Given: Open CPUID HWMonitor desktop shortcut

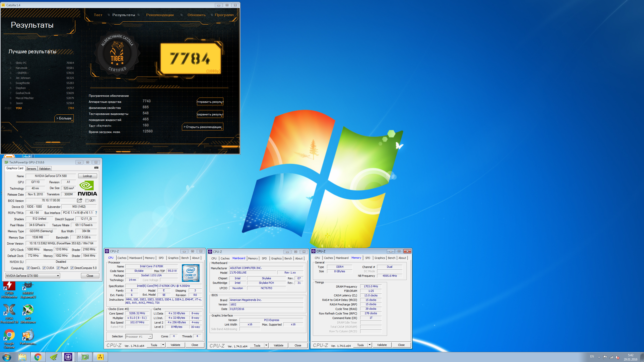Looking at the screenshot, I should 9,290.
